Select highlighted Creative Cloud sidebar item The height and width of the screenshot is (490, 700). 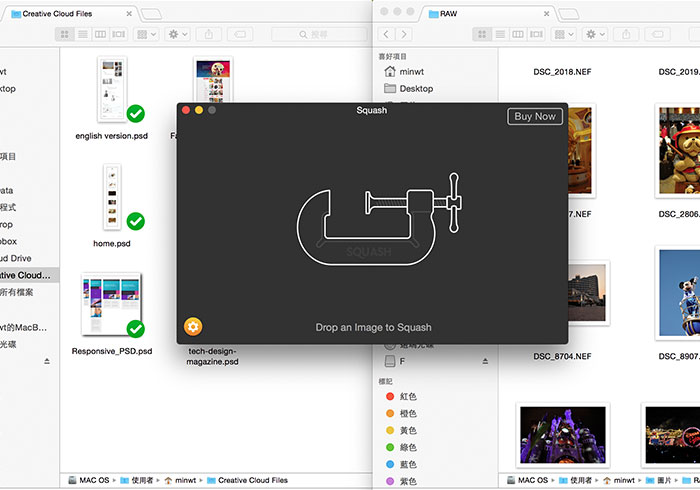pyautogui.click(x=27, y=275)
